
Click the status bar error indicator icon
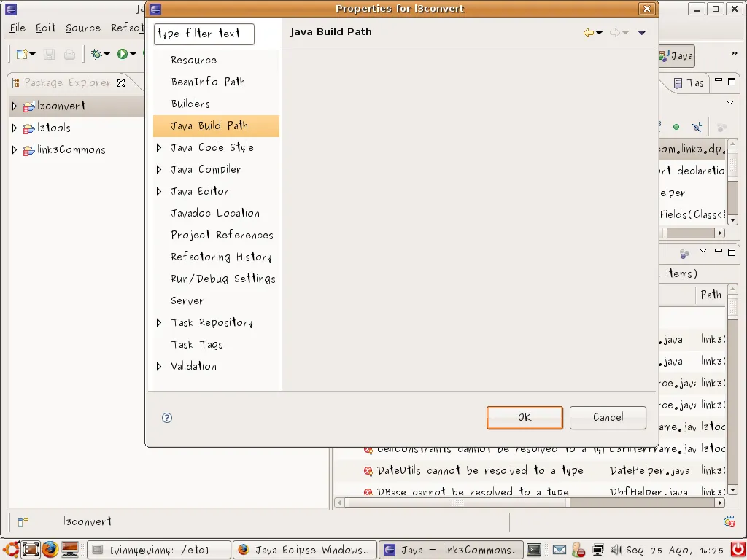point(729,522)
